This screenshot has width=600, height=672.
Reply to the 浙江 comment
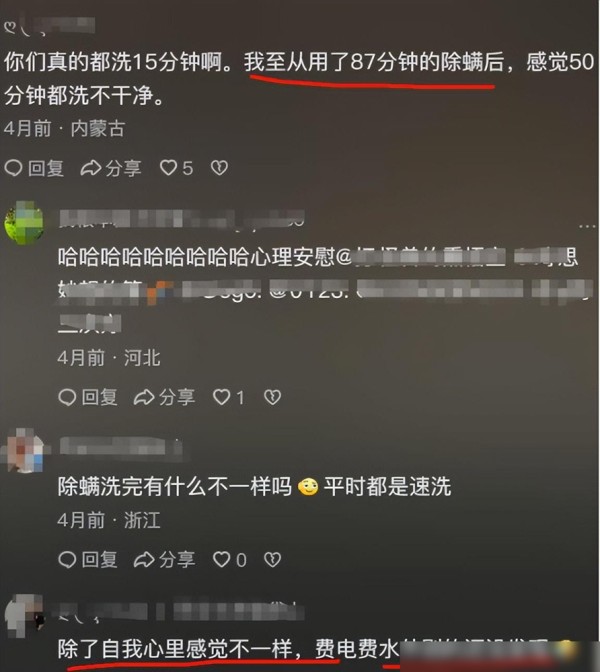pos(87,559)
